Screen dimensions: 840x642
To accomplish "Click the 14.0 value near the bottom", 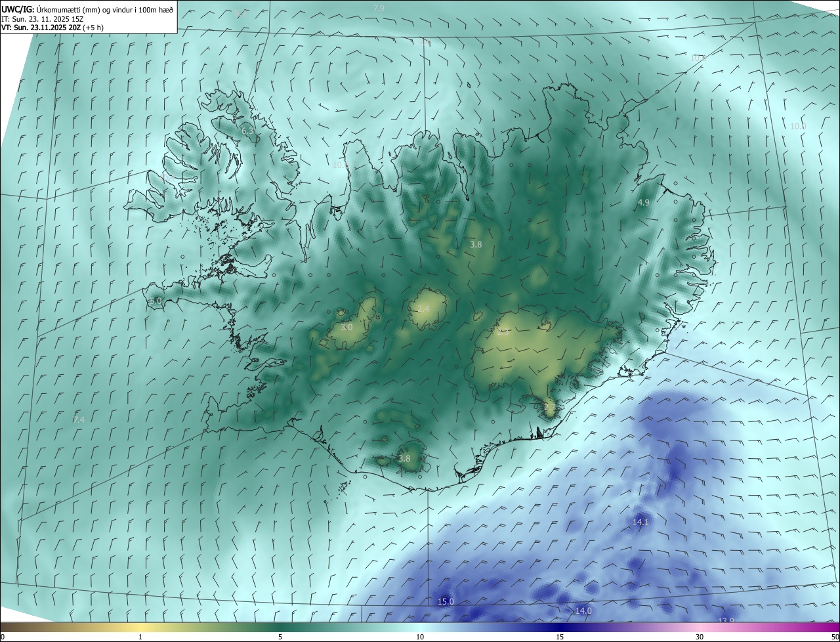I will coord(583,611).
